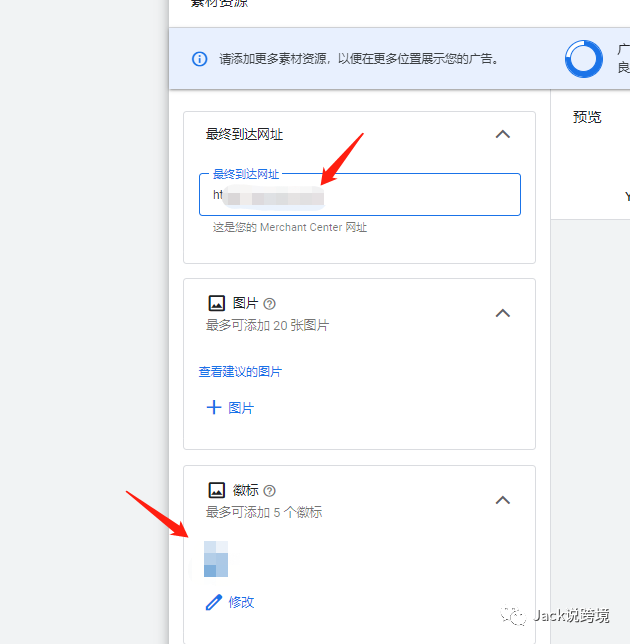Click the text 最多可添加 5 个徽标
Screen dimensions: 630x644
(x=264, y=512)
